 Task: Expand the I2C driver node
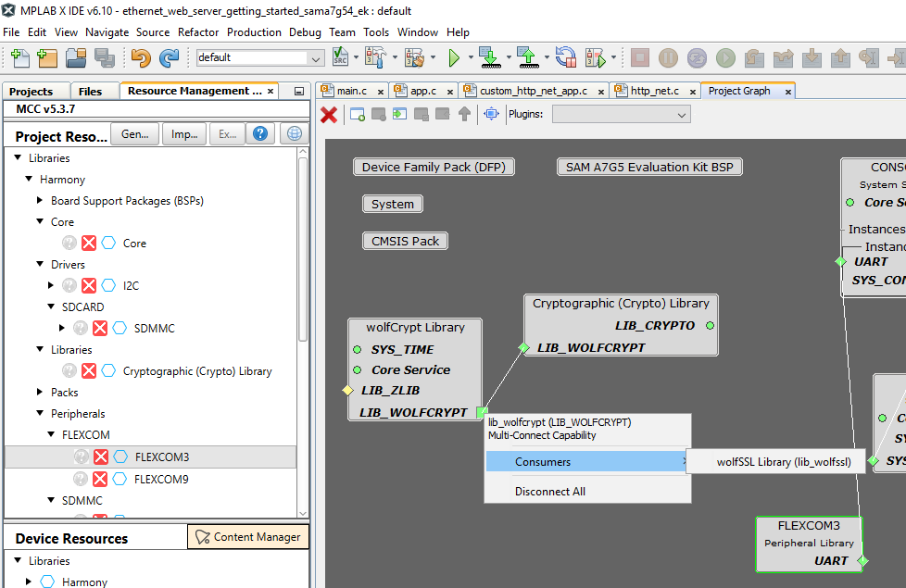(51, 285)
